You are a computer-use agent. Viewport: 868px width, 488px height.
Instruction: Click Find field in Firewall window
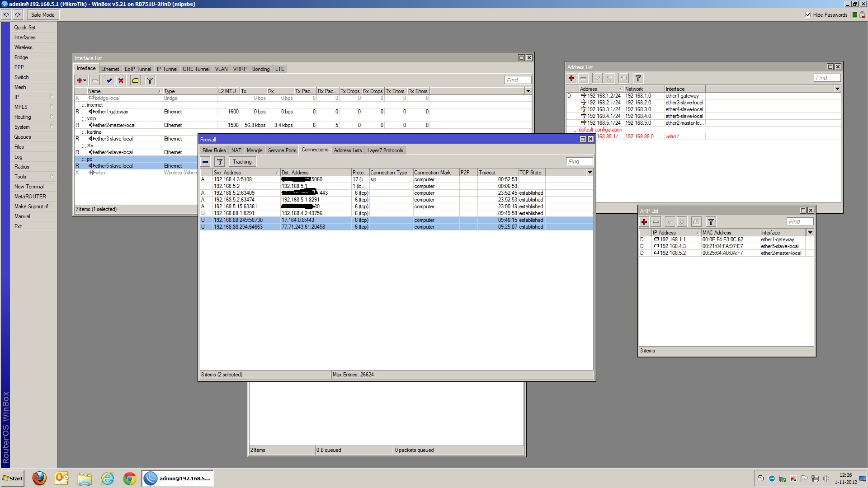pyautogui.click(x=579, y=162)
